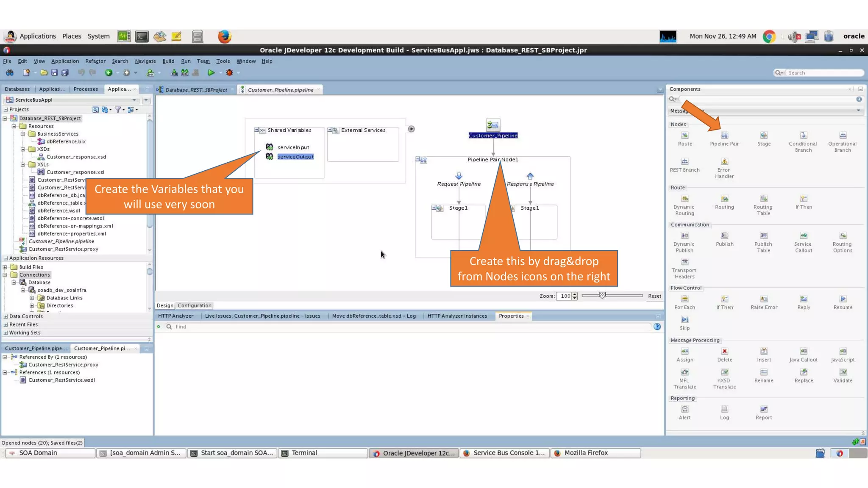Open the Applications system menu
The width and height of the screenshot is (868, 488).
click(x=37, y=36)
